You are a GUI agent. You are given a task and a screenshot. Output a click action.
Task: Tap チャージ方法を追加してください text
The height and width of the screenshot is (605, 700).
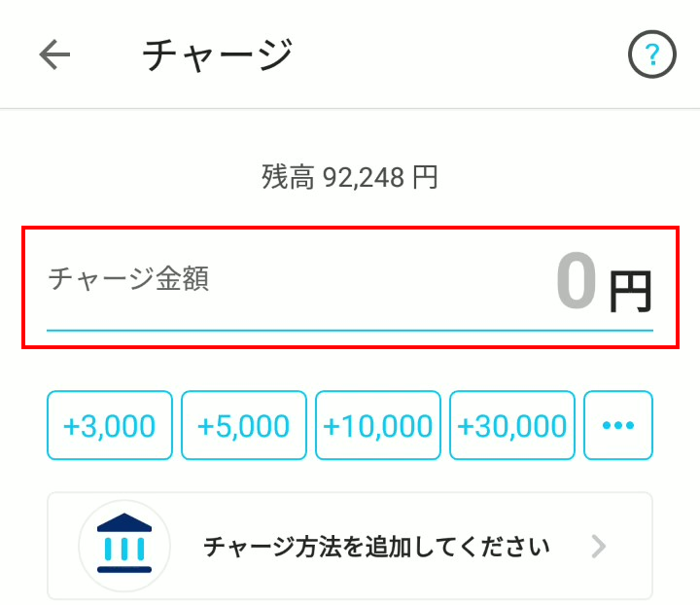click(376, 547)
